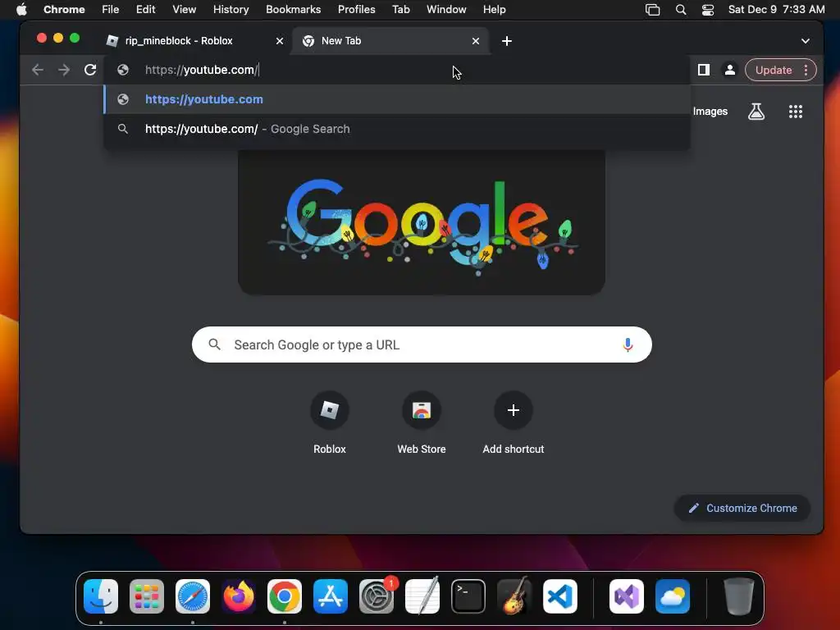The image size is (840, 630).
Task: Start voice search with the microphone icon
Action: click(x=628, y=345)
